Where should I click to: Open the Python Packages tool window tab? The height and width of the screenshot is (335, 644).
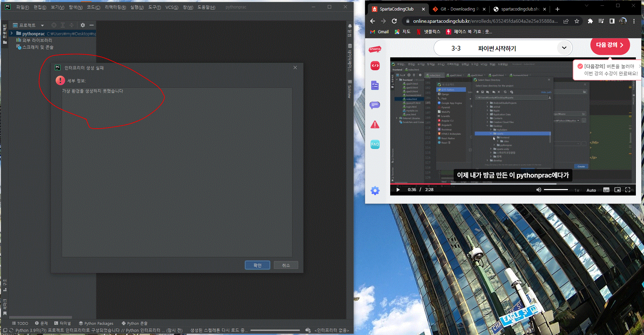[96, 323]
